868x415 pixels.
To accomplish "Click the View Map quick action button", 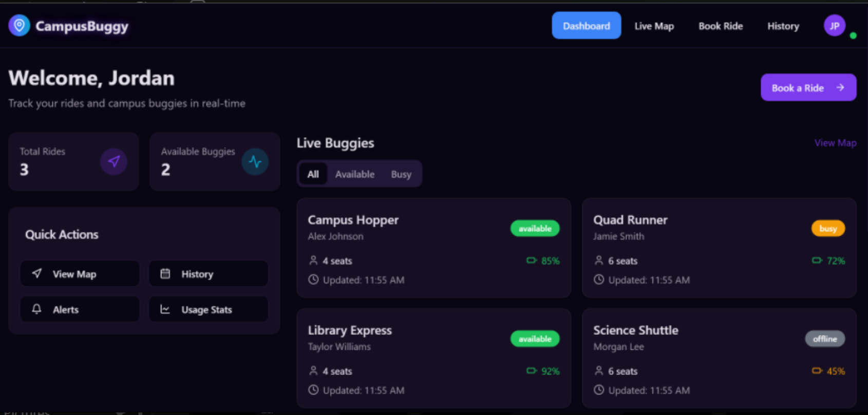I will click(80, 273).
